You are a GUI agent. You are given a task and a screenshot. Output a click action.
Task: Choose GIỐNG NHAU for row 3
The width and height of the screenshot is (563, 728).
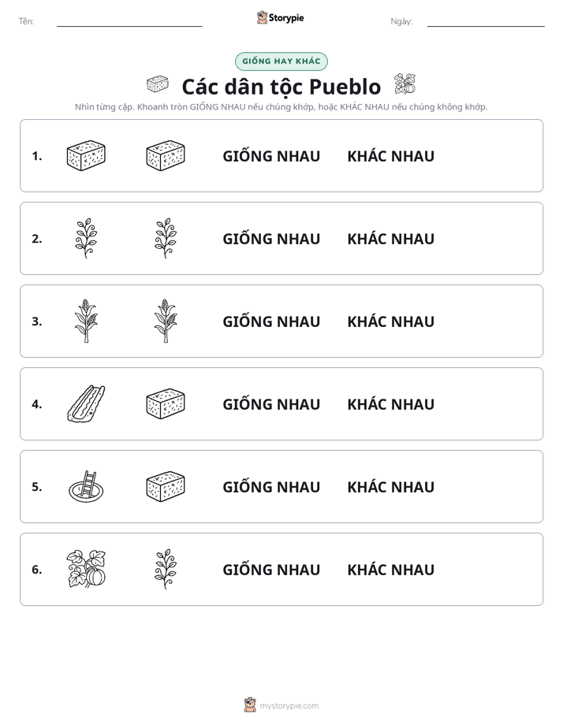point(271,321)
